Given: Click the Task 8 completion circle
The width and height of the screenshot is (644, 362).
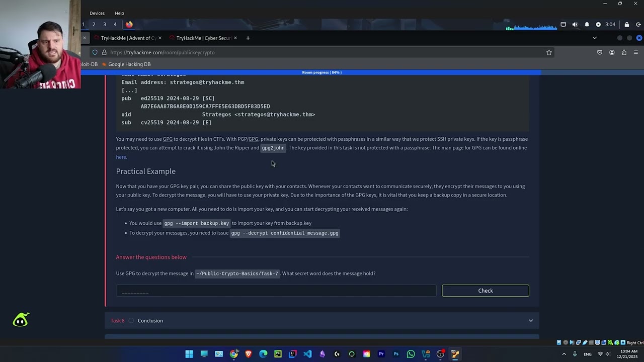Looking at the screenshot, I should tap(131, 321).
